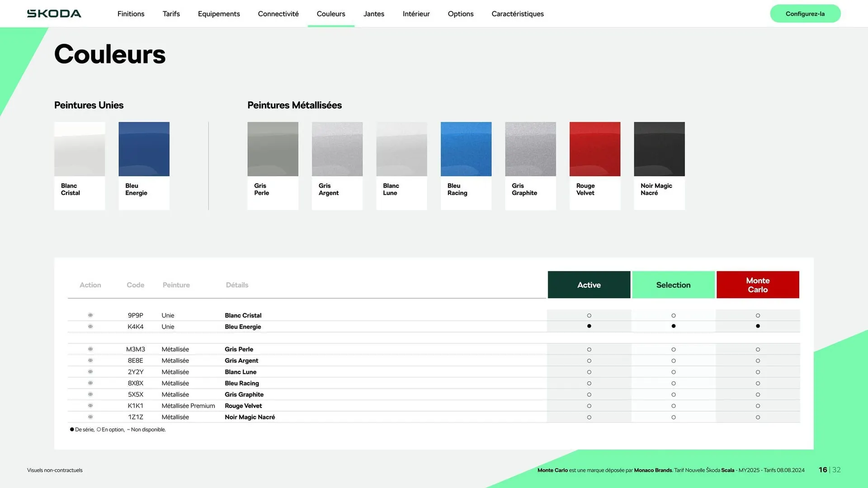Select Bleu Racing option circle under Selection

tap(674, 384)
